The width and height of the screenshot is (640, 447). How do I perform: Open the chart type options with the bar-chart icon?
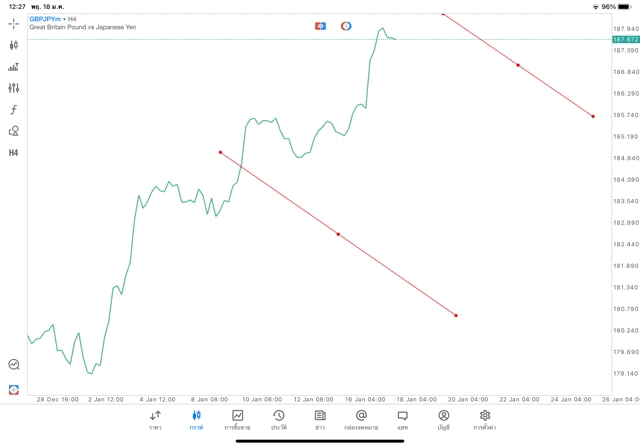point(14,67)
